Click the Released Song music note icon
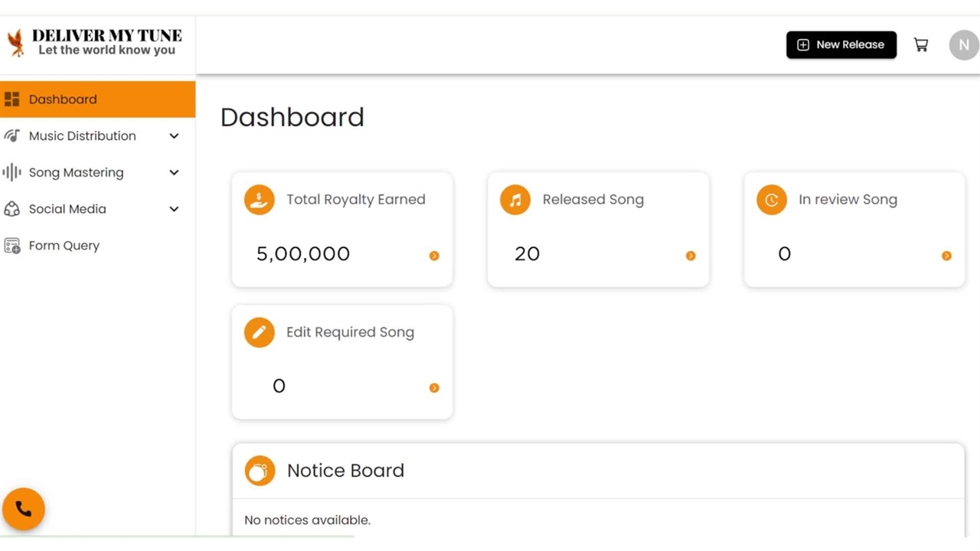The image size is (980, 551). tap(515, 200)
